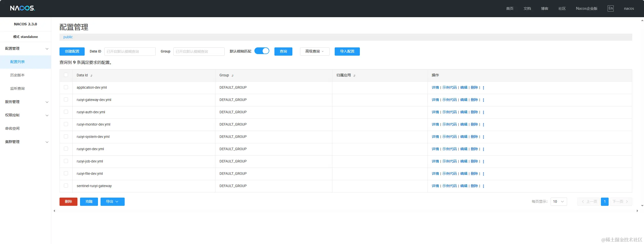Select all configs with header checkbox
The height and width of the screenshot is (244, 644).
pyautogui.click(x=66, y=75)
